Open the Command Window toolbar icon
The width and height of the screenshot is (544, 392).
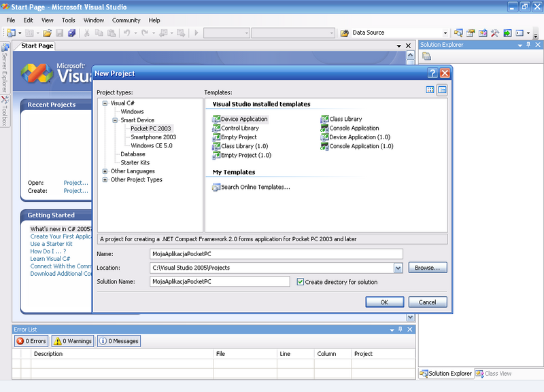click(520, 33)
